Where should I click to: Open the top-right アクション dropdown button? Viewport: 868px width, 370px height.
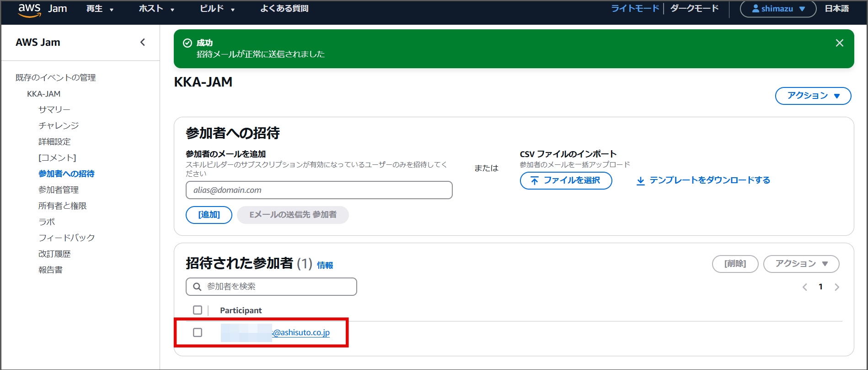[813, 96]
